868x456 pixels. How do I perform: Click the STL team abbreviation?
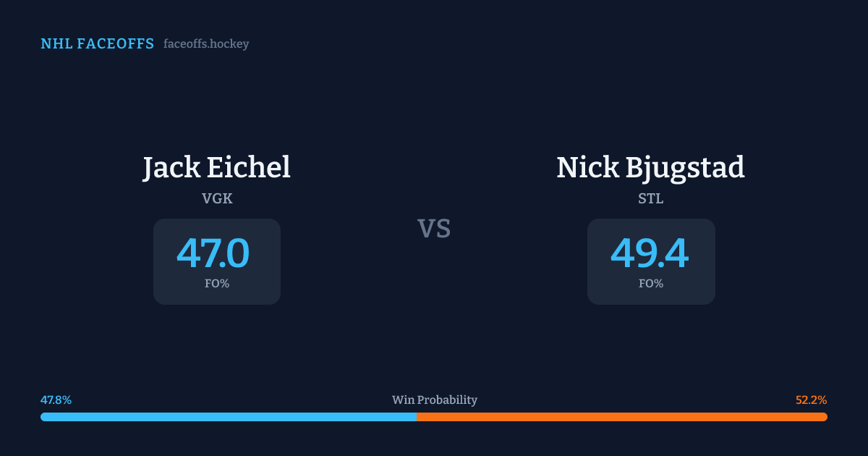click(x=651, y=198)
